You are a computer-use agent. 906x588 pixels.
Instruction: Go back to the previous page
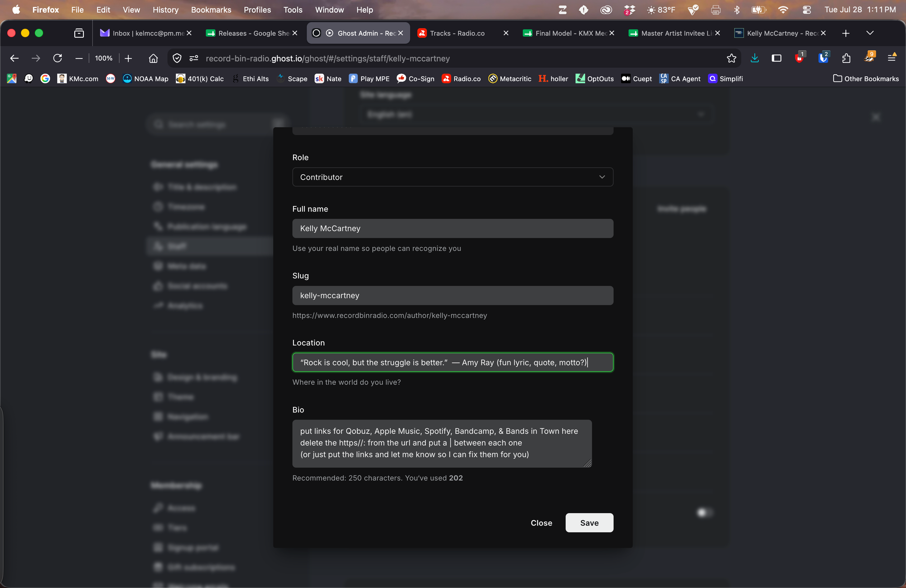coord(14,58)
